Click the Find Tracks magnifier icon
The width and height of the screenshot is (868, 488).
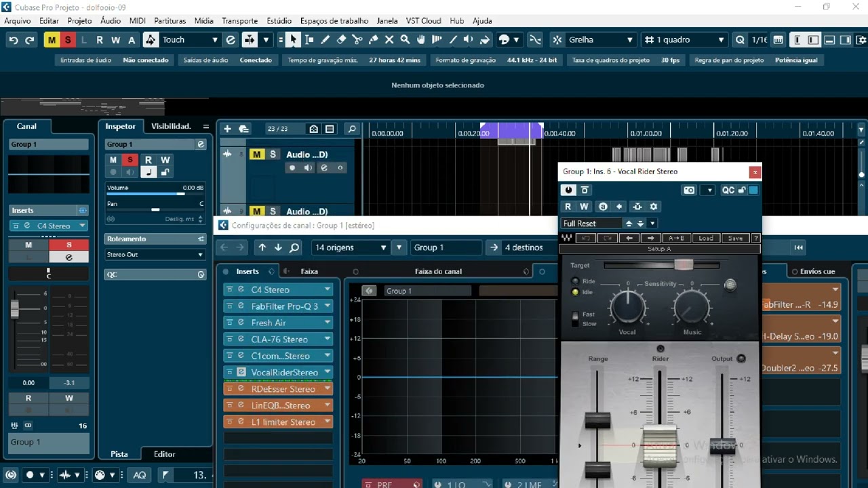[351, 129]
